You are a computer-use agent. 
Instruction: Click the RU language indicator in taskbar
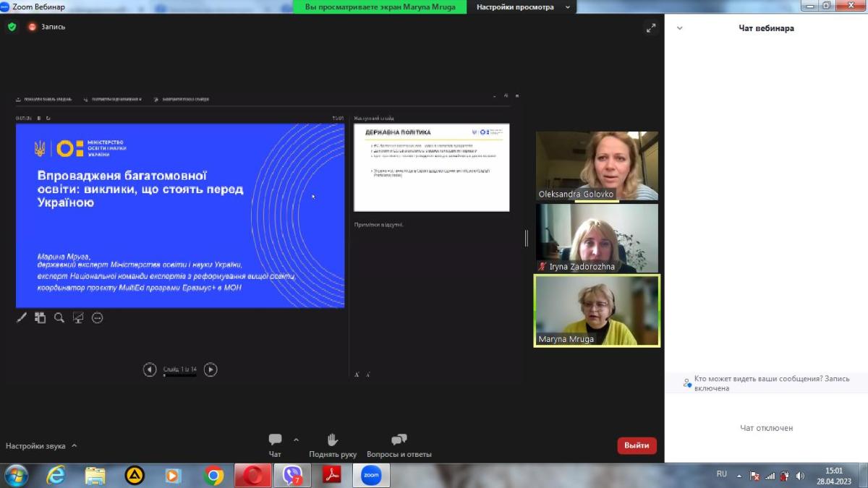point(721,474)
